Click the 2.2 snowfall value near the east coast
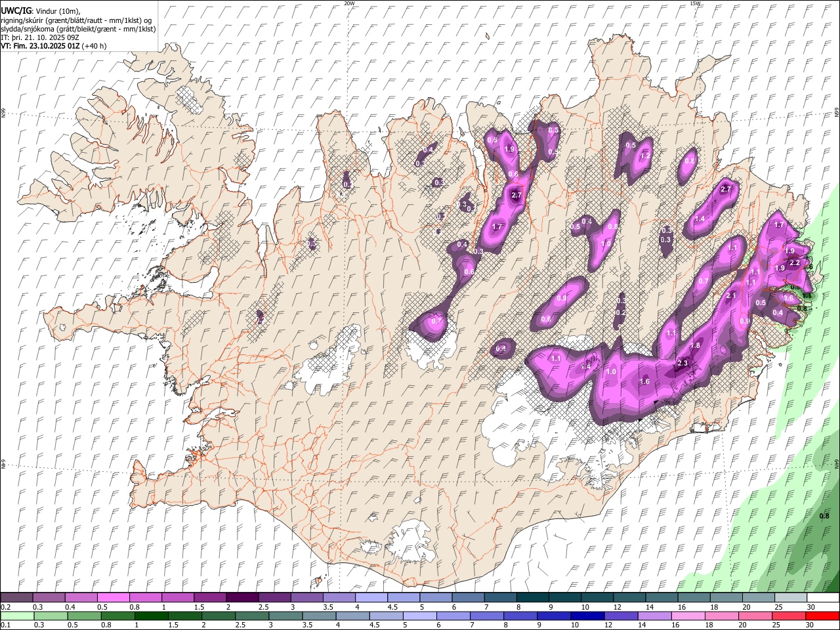Image resolution: width=840 pixels, height=630 pixels. pyautogui.click(x=794, y=262)
